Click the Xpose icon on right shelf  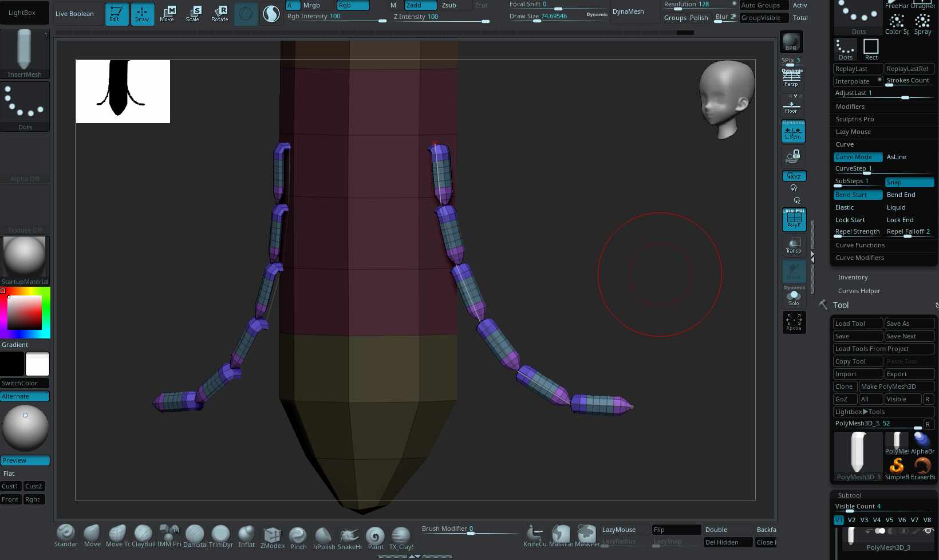[794, 322]
